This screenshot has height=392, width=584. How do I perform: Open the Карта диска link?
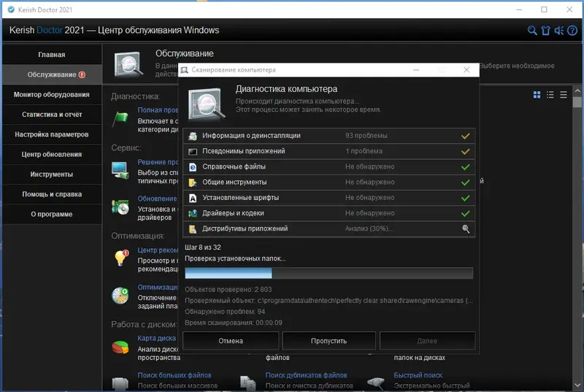pos(157,338)
